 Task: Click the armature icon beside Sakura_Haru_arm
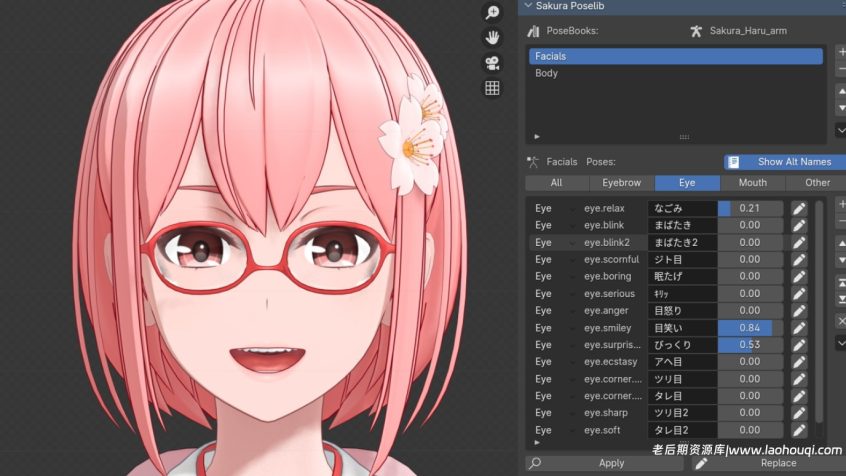pyautogui.click(x=696, y=31)
